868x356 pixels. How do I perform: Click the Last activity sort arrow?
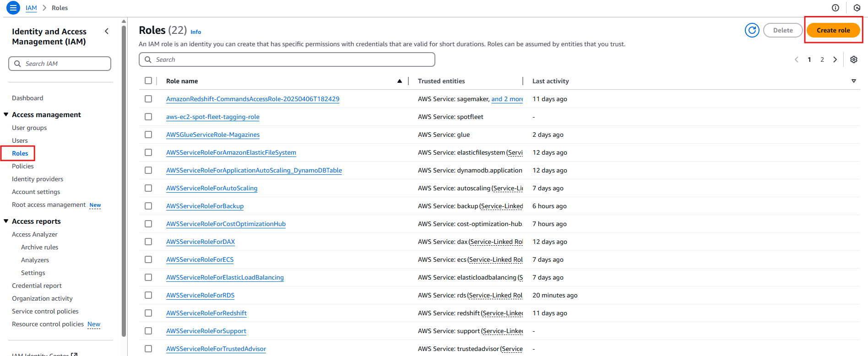(854, 81)
